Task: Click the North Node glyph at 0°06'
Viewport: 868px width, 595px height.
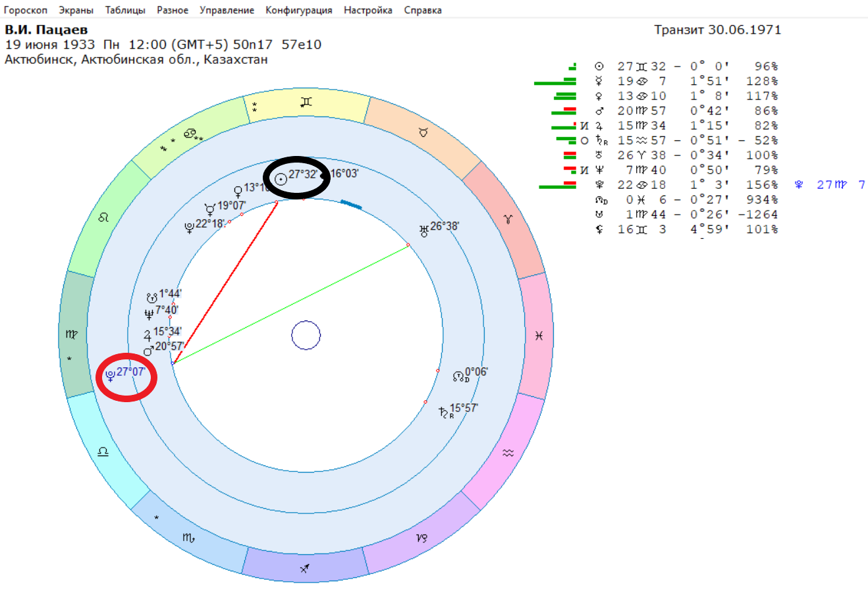Action: click(459, 376)
